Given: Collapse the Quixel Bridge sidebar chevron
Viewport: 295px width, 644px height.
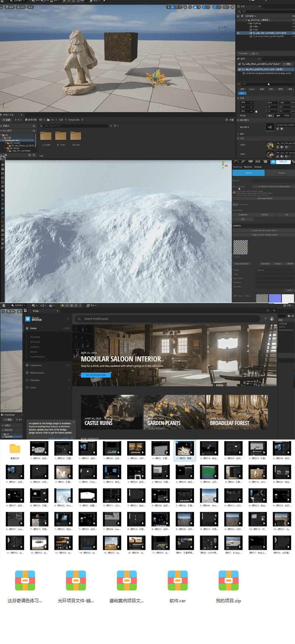Looking at the screenshot, I should (x=68, y=319).
